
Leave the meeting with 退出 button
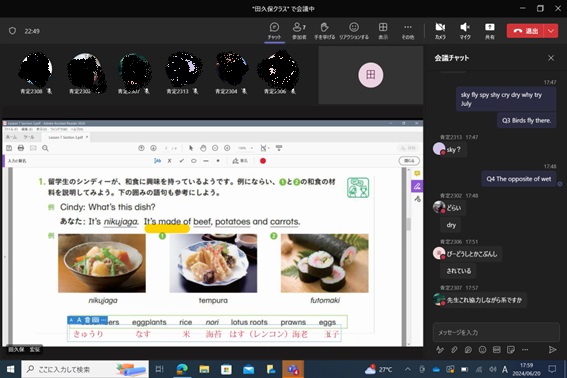tap(526, 31)
